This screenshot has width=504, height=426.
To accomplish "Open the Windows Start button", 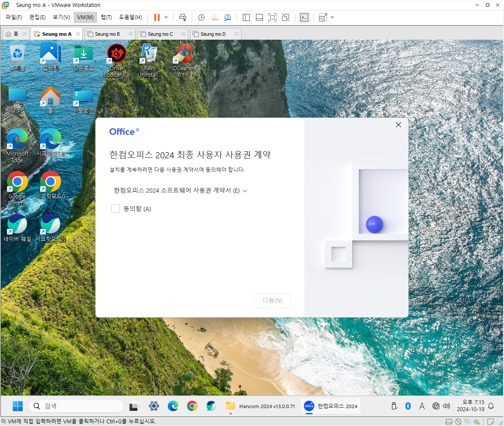I will click(17, 406).
